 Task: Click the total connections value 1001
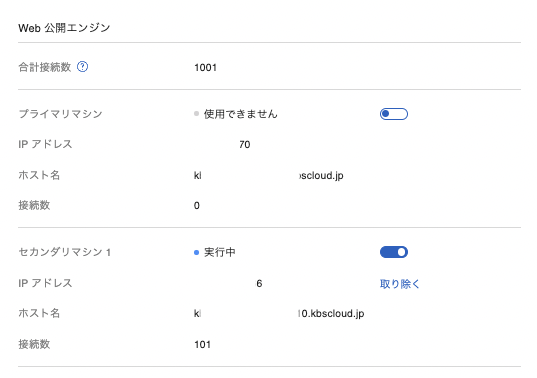[x=205, y=67]
